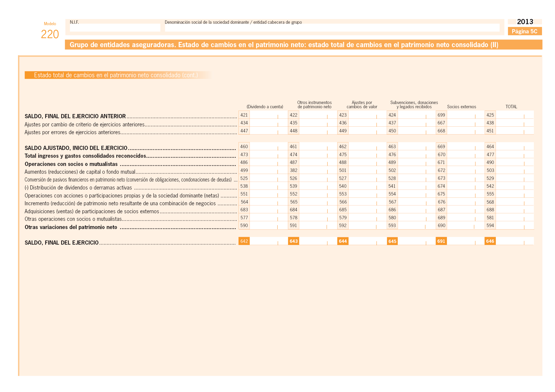Click 'Operaciones con socios o mutualistas' heading
Screen dimensions: 555x392
pyautogui.click(x=71, y=164)
